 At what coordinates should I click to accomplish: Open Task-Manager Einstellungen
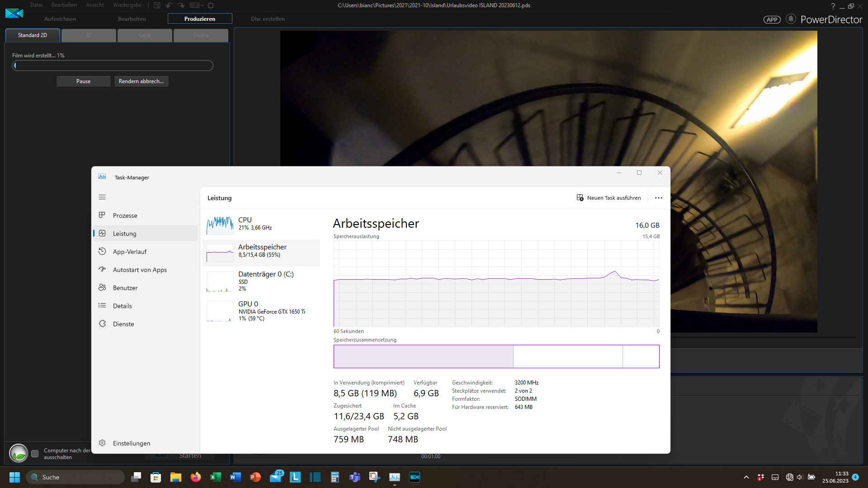(x=131, y=443)
